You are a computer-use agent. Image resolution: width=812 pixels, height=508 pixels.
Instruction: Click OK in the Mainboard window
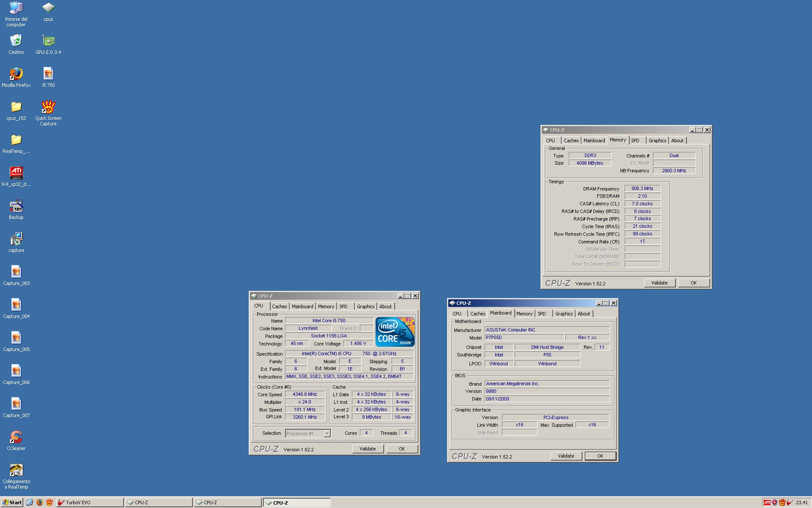tap(600, 456)
